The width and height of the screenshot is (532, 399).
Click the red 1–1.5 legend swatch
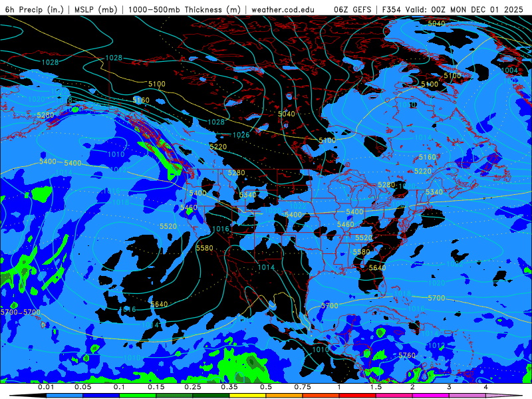(358, 396)
